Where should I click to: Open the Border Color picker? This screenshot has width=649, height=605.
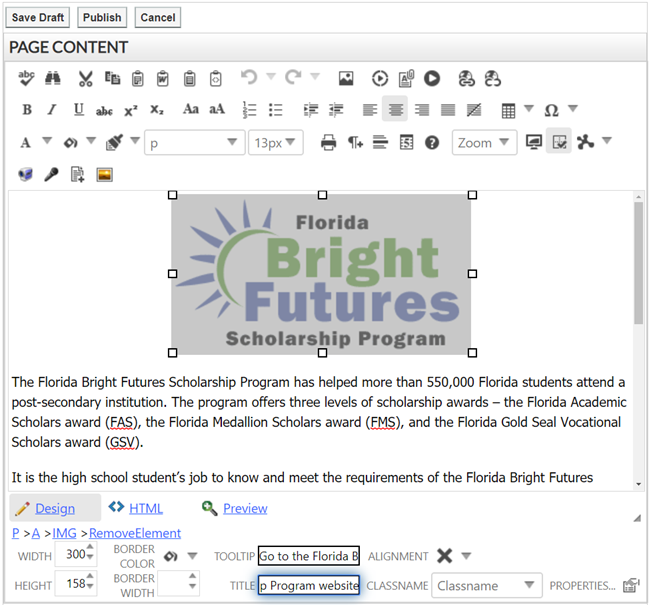pos(176,556)
